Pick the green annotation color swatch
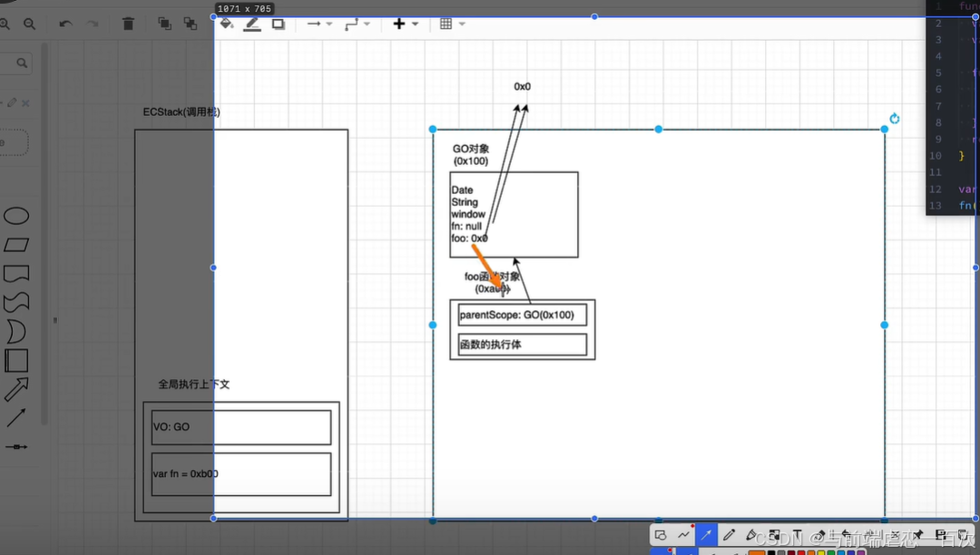Viewport: 980px width, 555px height. pyautogui.click(x=831, y=552)
